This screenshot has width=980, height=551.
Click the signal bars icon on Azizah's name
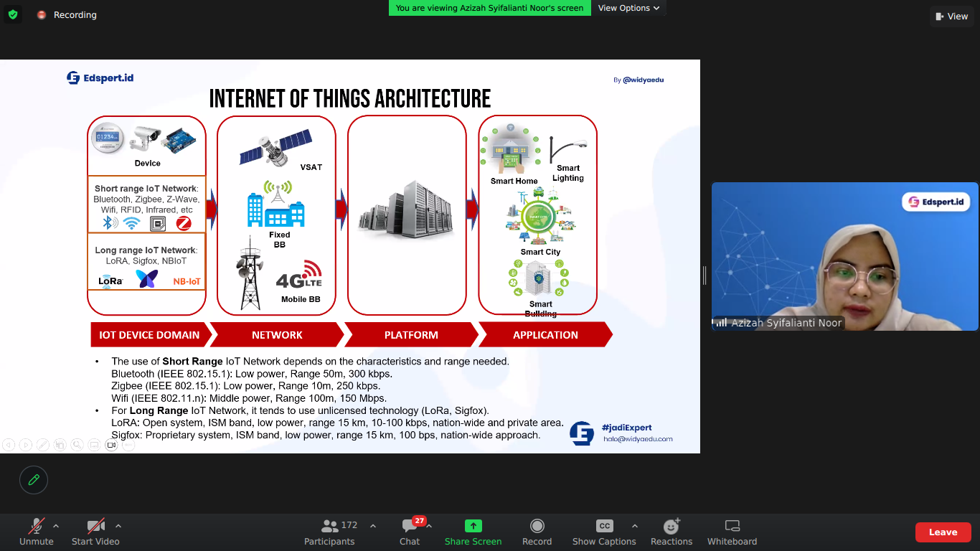tap(721, 323)
